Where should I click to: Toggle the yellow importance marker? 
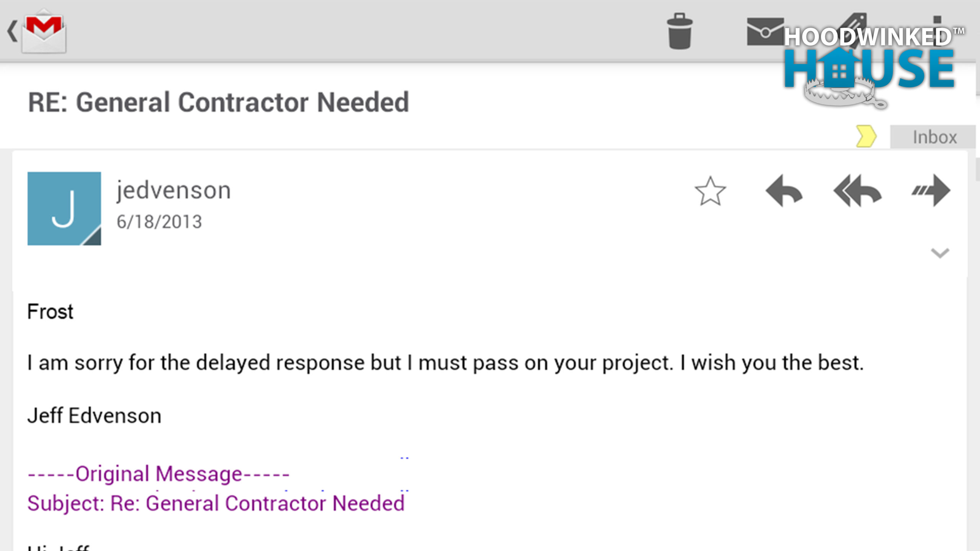pyautogui.click(x=866, y=136)
